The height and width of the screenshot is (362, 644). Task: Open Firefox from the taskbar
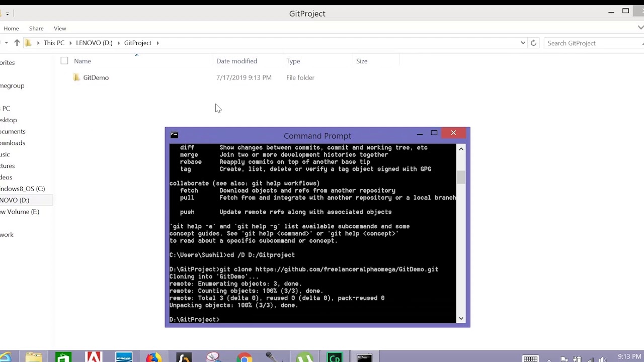coord(154,357)
